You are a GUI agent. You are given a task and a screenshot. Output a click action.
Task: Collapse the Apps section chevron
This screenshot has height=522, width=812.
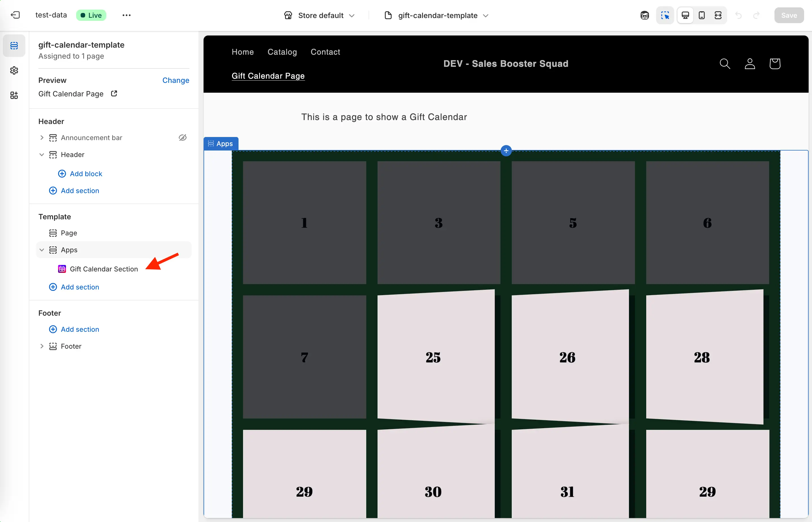click(42, 250)
